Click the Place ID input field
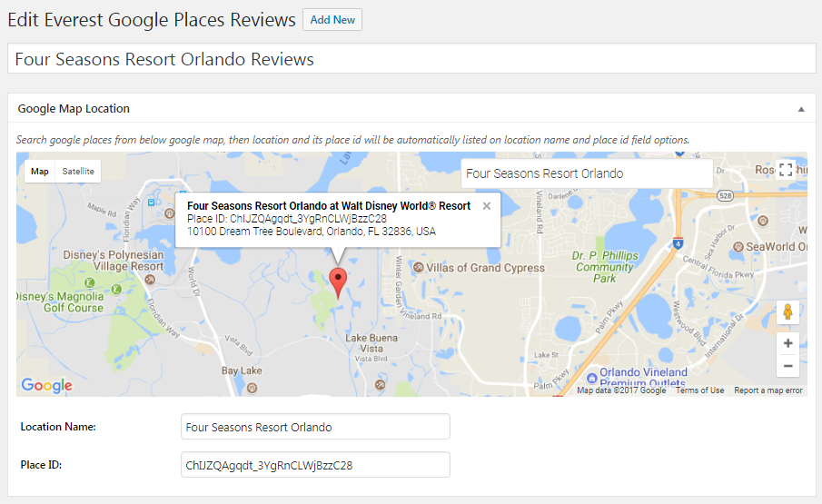822x504 pixels. (x=315, y=465)
